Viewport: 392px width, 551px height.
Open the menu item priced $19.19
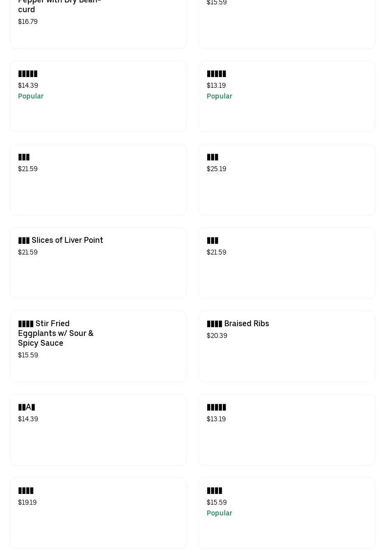click(26, 491)
